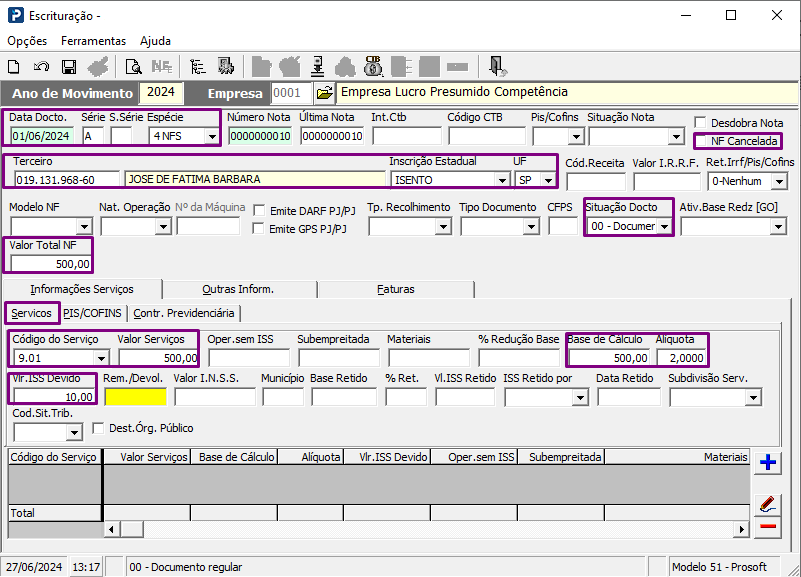Viewport: 801px width, 577px height.
Task: Click the Undo arrow toolbar icon
Action: tap(41, 67)
